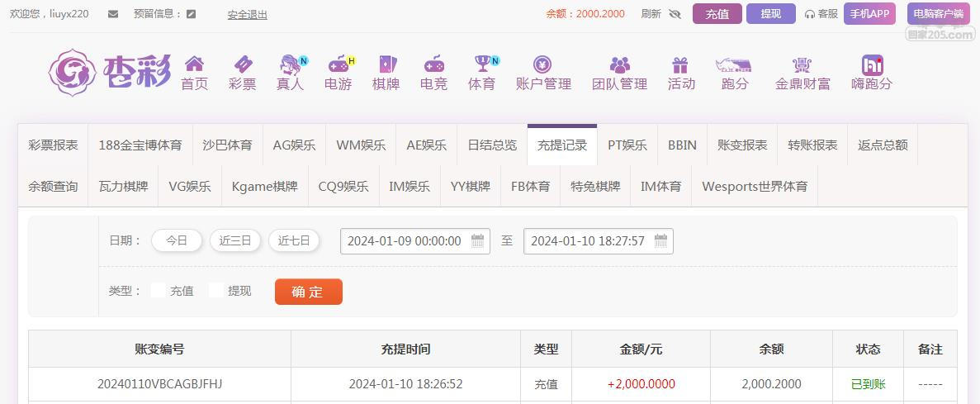Open the 彩票 lottery ticket icon
The height and width of the screenshot is (404, 980).
pyautogui.click(x=242, y=64)
